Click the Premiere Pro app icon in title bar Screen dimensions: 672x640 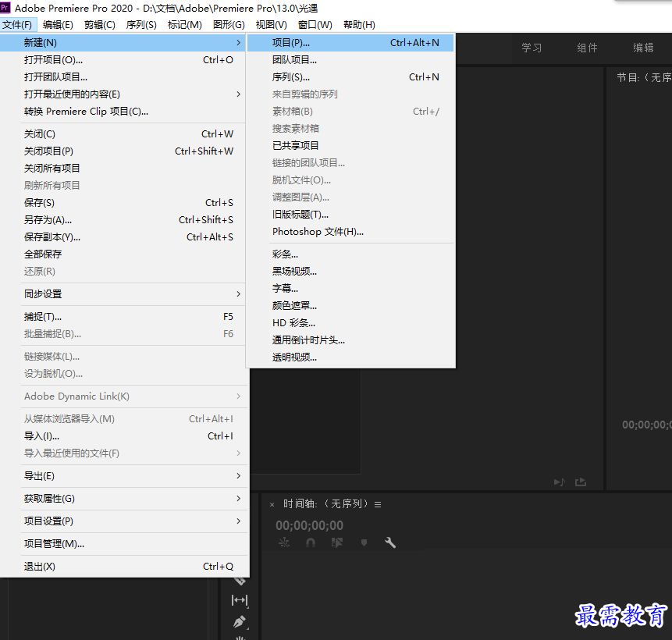5,8
